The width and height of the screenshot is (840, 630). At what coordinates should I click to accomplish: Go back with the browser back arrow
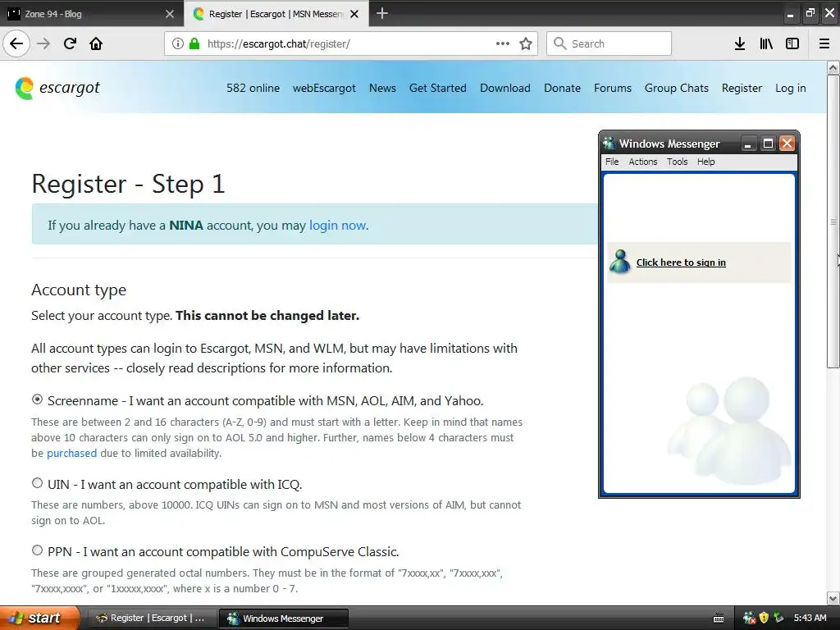click(x=16, y=43)
